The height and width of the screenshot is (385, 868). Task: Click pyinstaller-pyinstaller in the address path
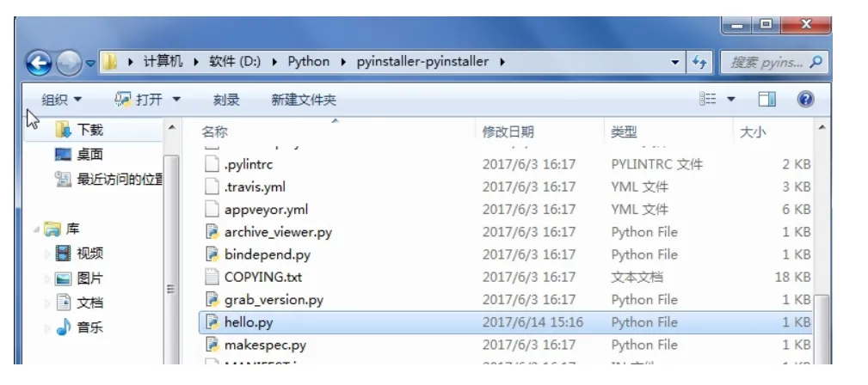(x=422, y=61)
